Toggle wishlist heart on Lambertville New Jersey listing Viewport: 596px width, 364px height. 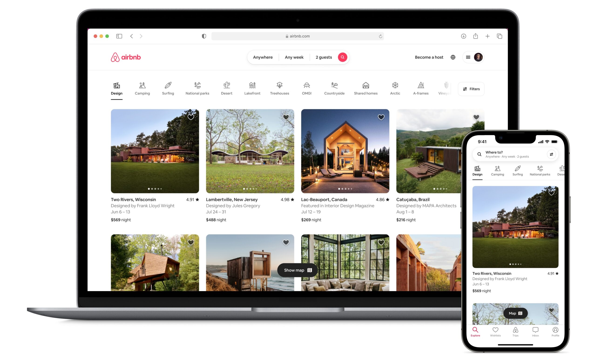pos(286,117)
